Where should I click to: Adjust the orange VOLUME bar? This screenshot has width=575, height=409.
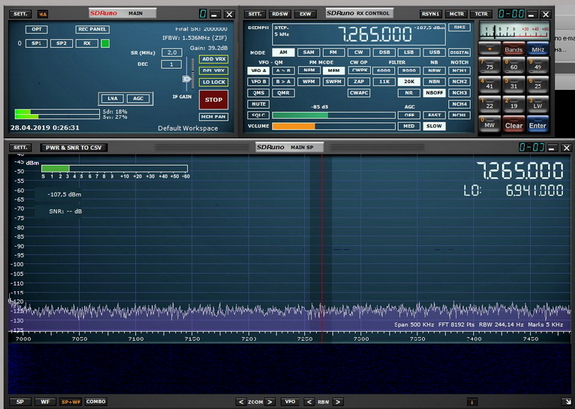click(334, 126)
